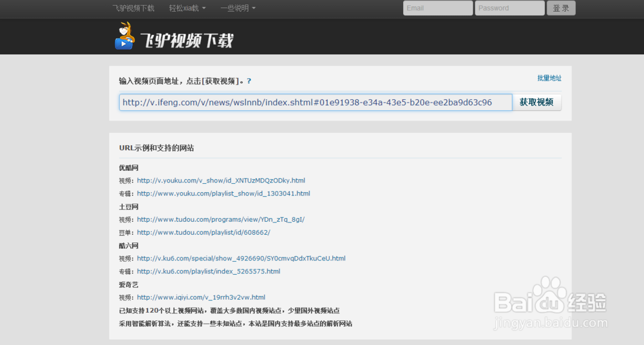Image resolution: width=644 pixels, height=345 pixels.
Task: Open the youku playlist_show example link
Action: [223, 193]
